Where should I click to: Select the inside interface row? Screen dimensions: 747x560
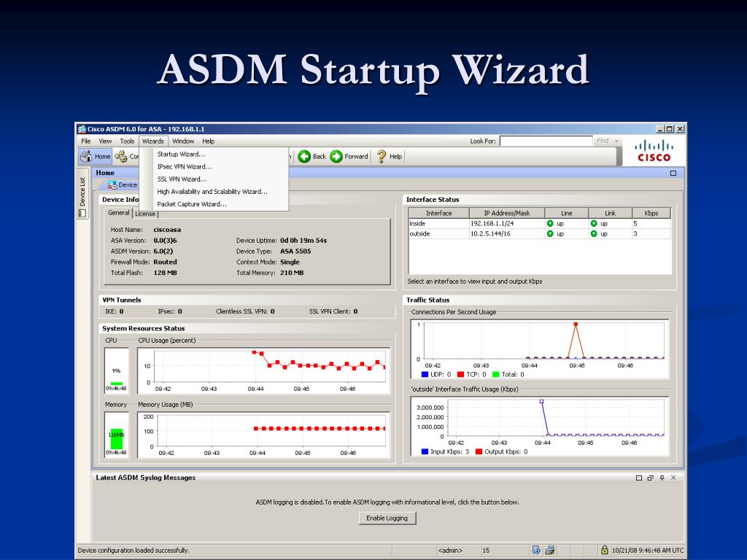[x=539, y=223]
